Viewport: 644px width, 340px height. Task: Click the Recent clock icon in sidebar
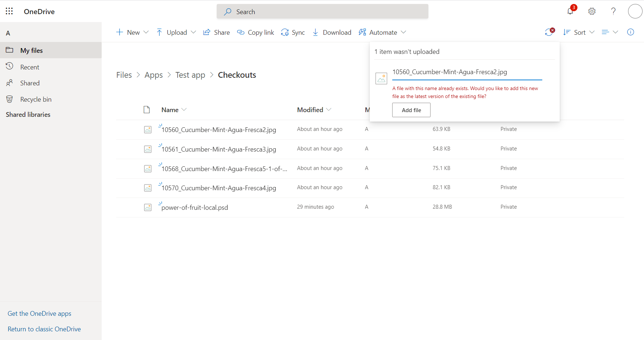pyautogui.click(x=9, y=67)
